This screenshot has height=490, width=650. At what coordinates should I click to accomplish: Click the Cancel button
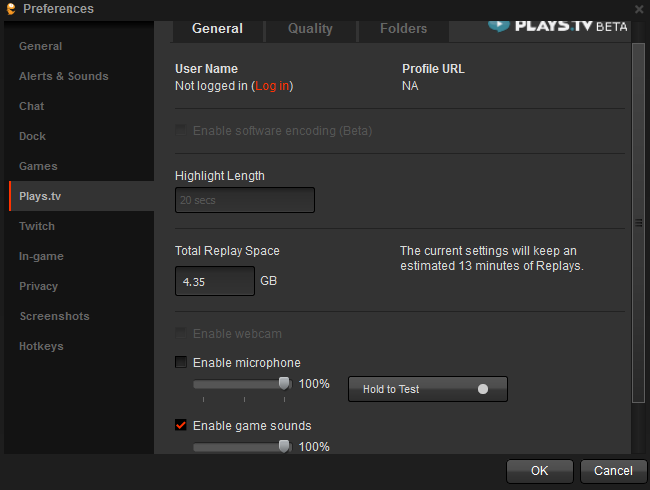tap(614, 471)
